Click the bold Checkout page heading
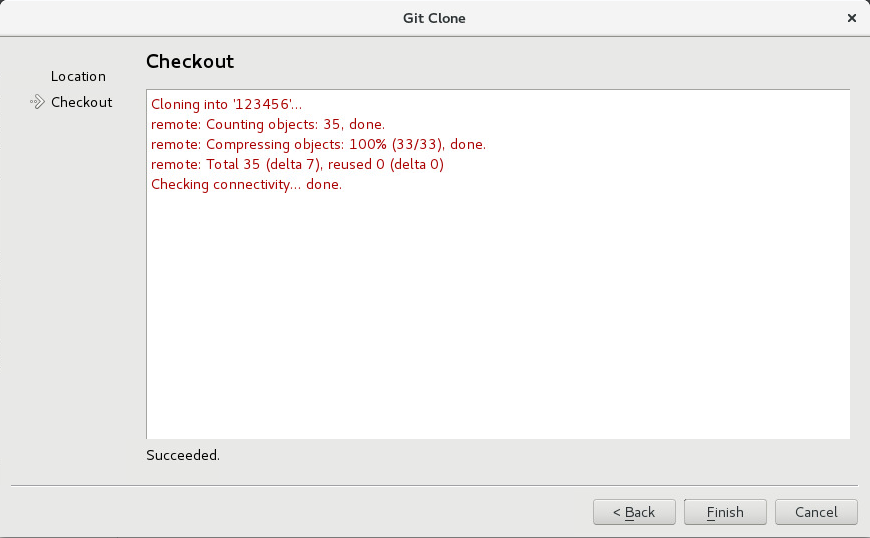The height and width of the screenshot is (538, 870). click(x=190, y=61)
